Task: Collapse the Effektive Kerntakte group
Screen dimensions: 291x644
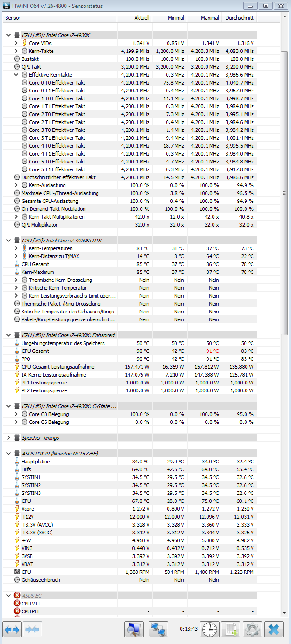Action: coord(16,75)
